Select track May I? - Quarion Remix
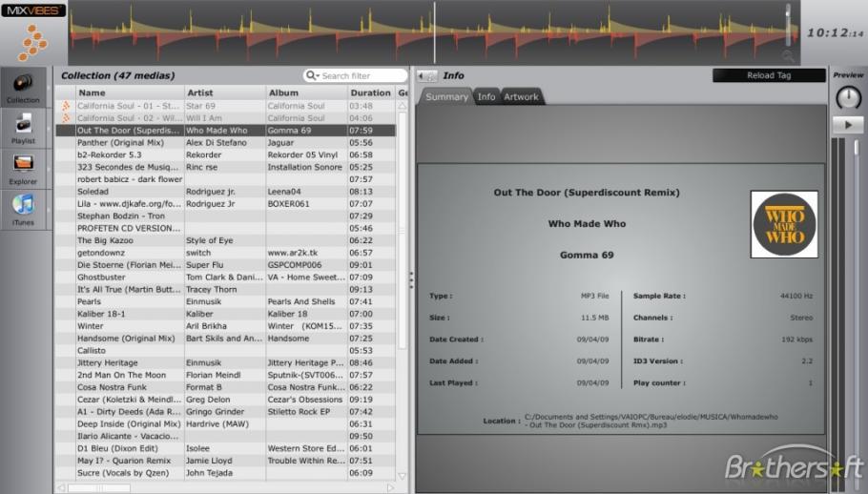868x494 pixels. [x=226, y=461]
